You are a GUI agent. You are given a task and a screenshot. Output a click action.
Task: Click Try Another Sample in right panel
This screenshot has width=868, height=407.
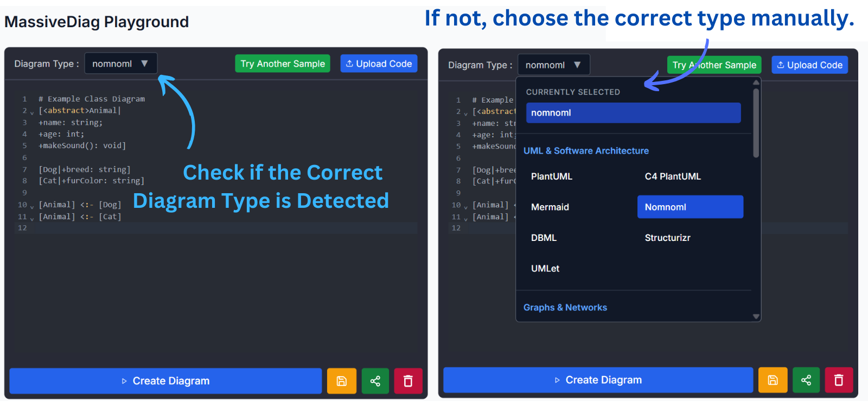click(x=714, y=65)
